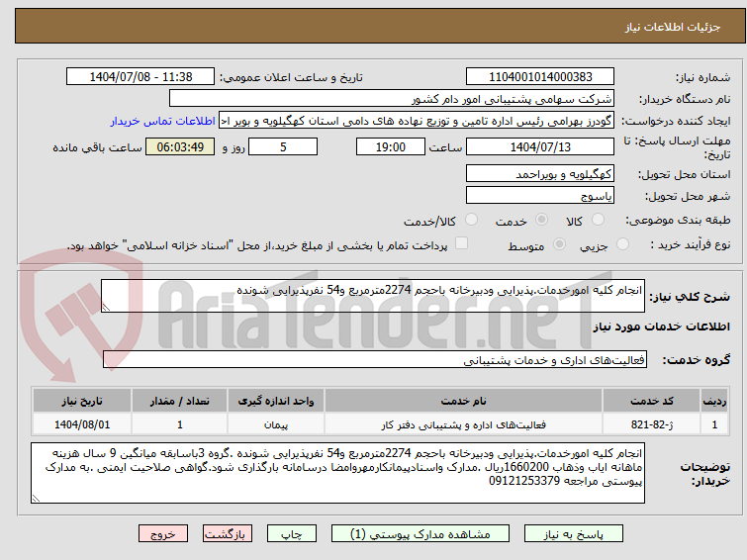The width and height of the screenshot is (747, 560).
Task: Click the واحد اندازه گیری column header
Action: click(x=276, y=401)
